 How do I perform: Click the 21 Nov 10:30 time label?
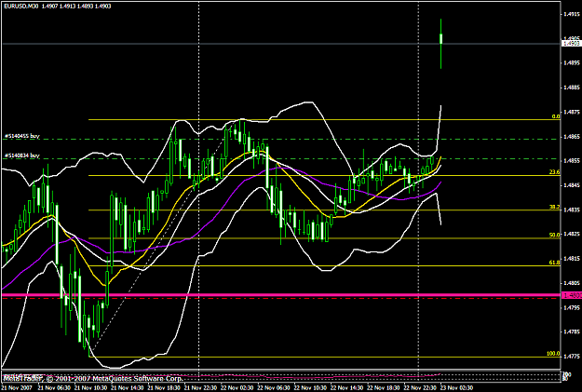pyautogui.click(x=90, y=388)
